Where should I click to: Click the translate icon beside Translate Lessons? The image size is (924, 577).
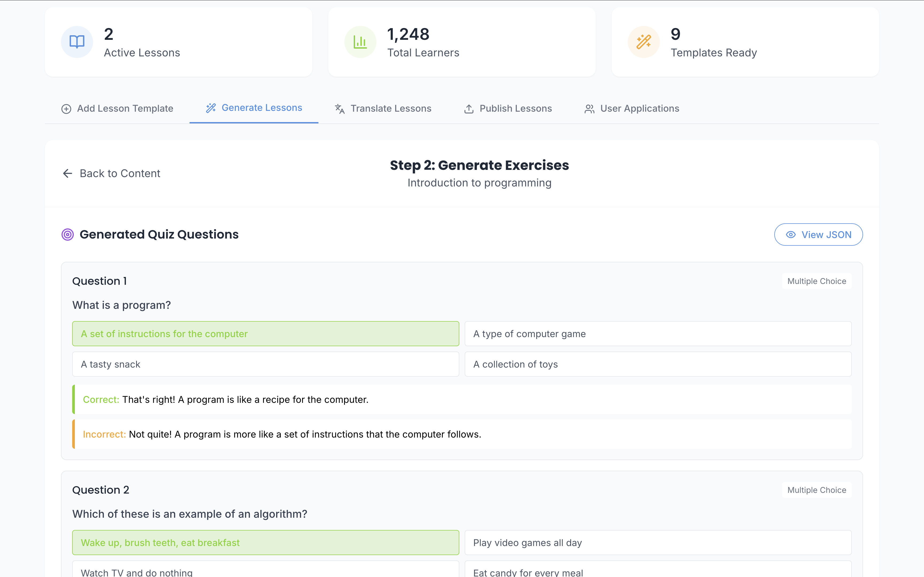tap(340, 109)
